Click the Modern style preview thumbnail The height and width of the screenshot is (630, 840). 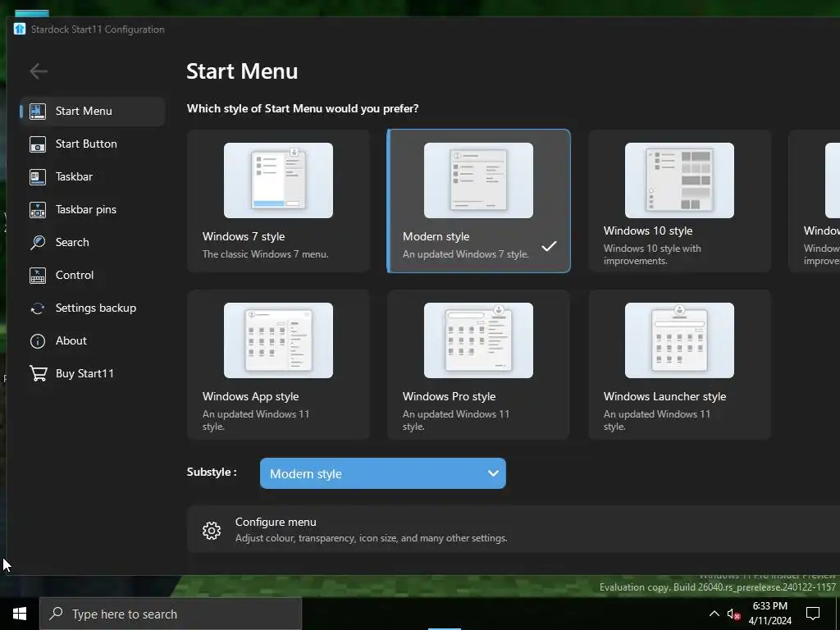(x=478, y=180)
